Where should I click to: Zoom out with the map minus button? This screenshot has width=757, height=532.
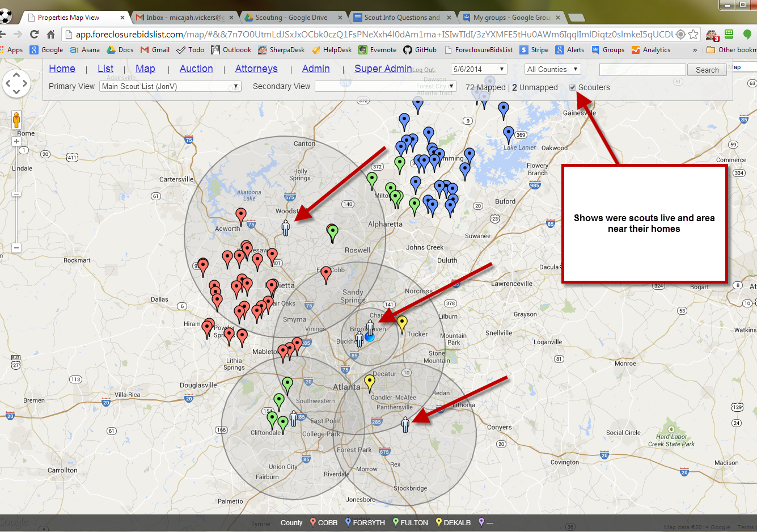16,248
